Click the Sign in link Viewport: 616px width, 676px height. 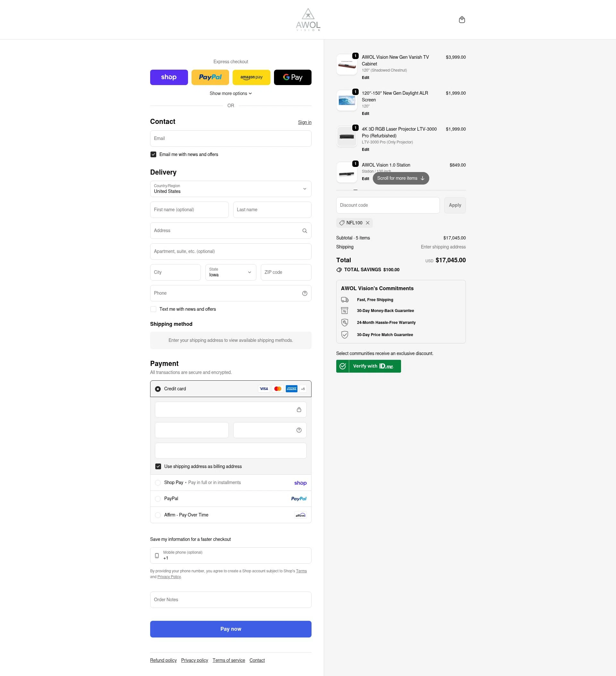pos(304,122)
